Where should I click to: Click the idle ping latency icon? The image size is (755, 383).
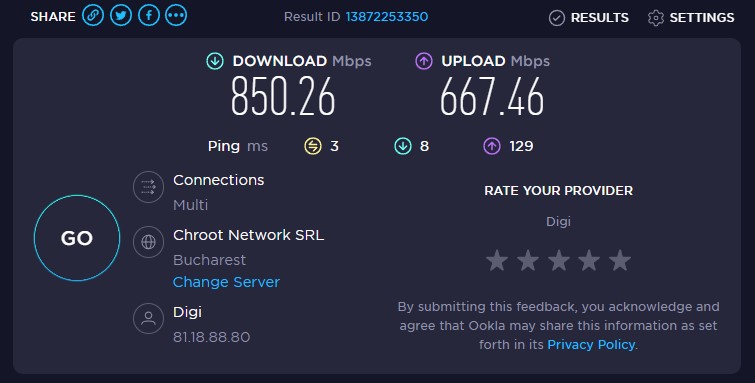313,146
